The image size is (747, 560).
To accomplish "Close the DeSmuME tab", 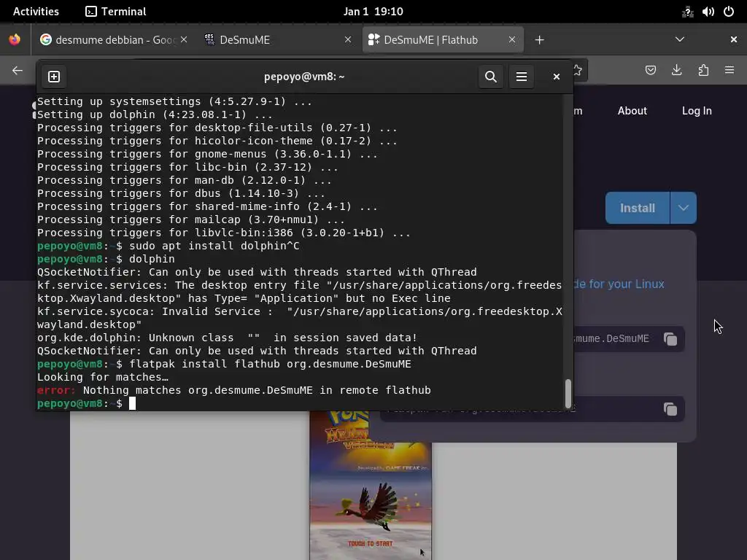I will pyautogui.click(x=348, y=39).
